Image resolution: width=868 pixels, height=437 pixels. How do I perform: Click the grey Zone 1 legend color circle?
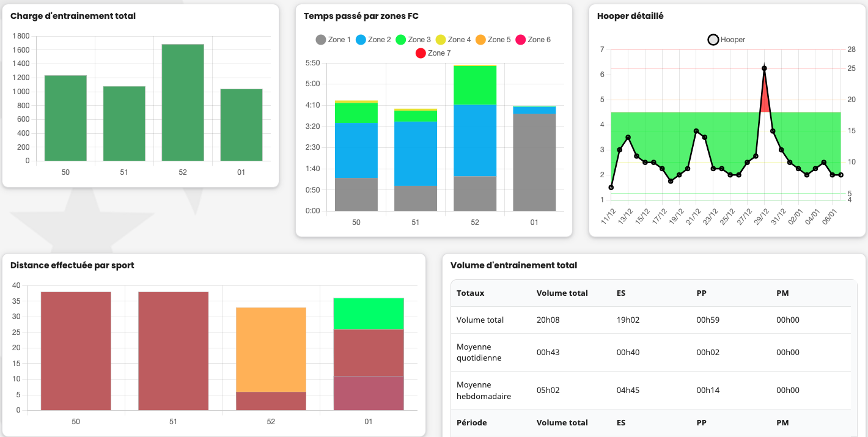[x=321, y=40]
